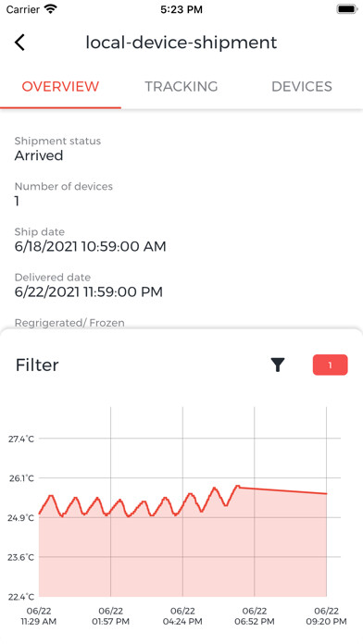The height and width of the screenshot is (644, 363).
Task: Click the 06/22 04:24 PM axis label
Action: (x=182, y=616)
